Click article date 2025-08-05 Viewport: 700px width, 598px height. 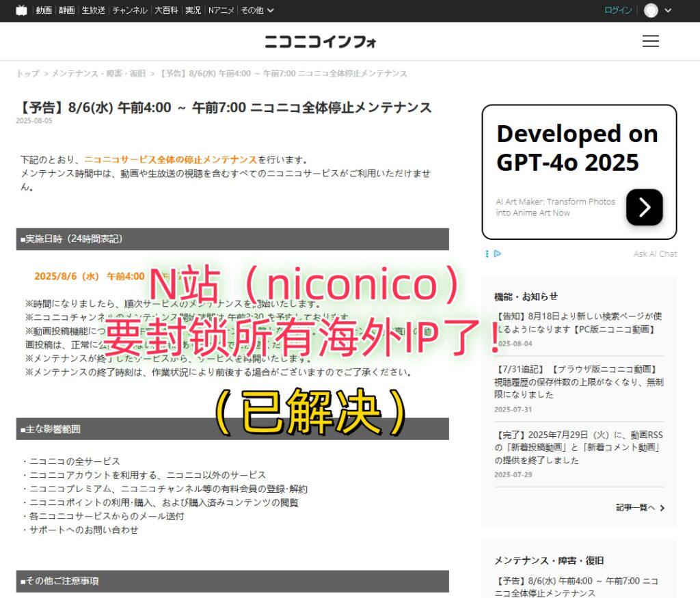(34, 120)
